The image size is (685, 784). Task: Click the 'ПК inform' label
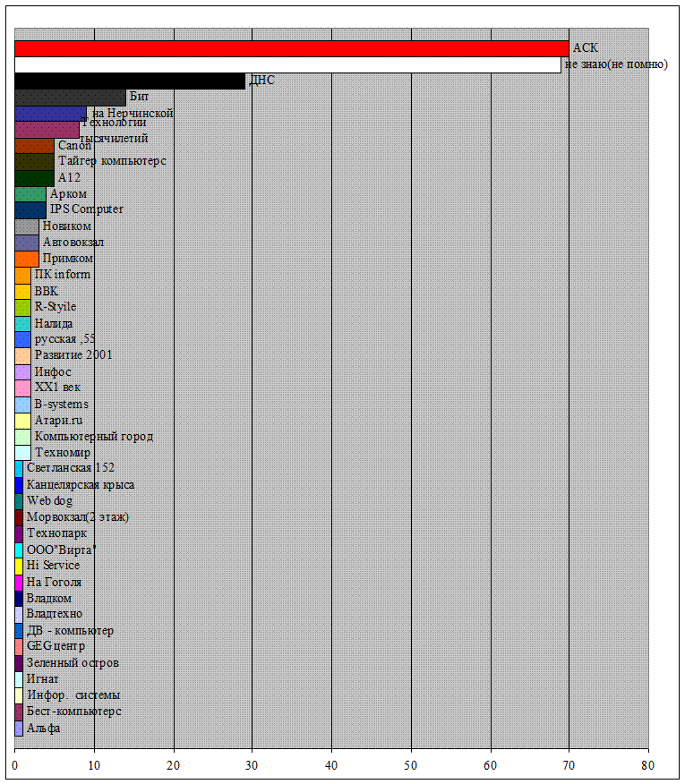pos(63,275)
